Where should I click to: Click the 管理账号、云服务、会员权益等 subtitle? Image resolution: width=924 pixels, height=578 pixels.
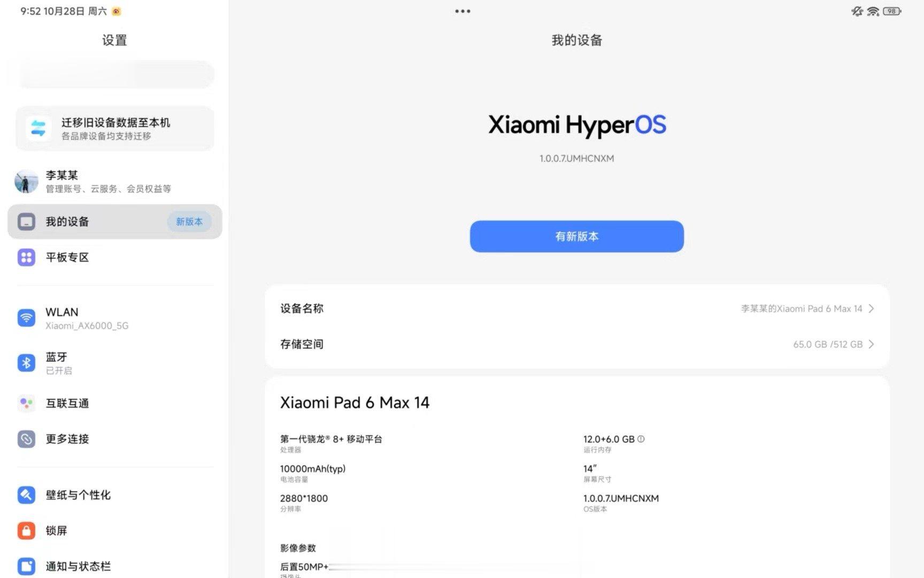[109, 189]
